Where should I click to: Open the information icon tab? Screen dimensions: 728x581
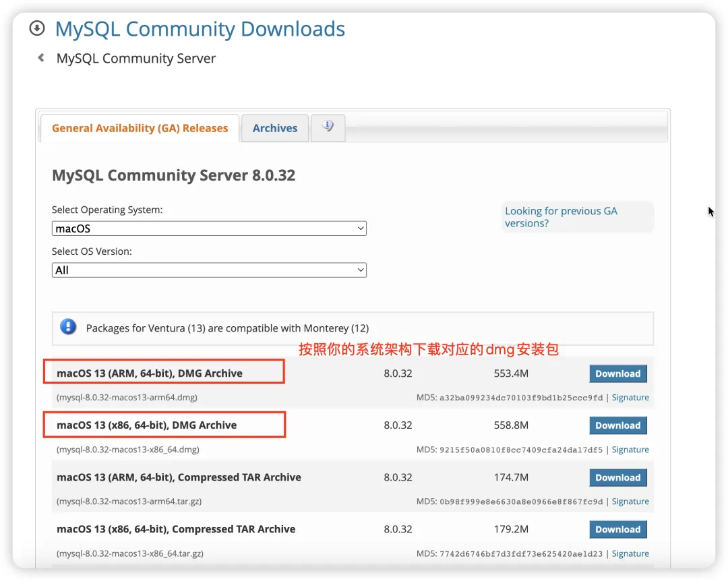pyautogui.click(x=328, y=127)
